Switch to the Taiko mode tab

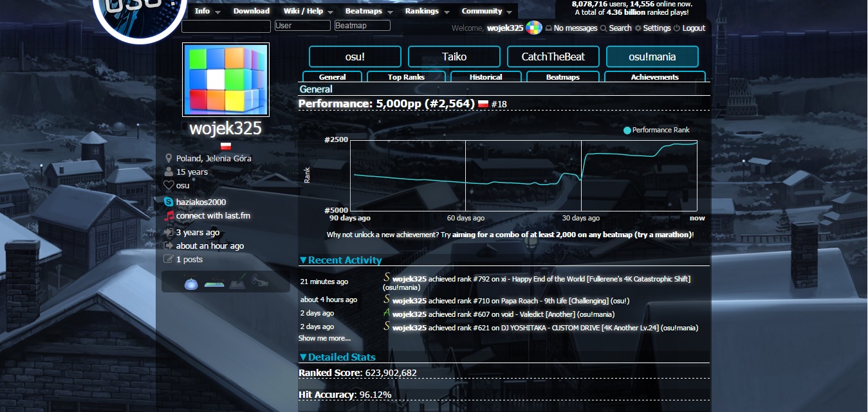[x=454, y=57]
